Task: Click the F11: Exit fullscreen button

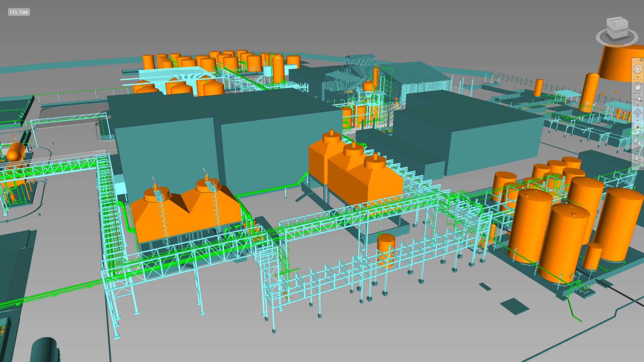Action: [x=19, y=12]
